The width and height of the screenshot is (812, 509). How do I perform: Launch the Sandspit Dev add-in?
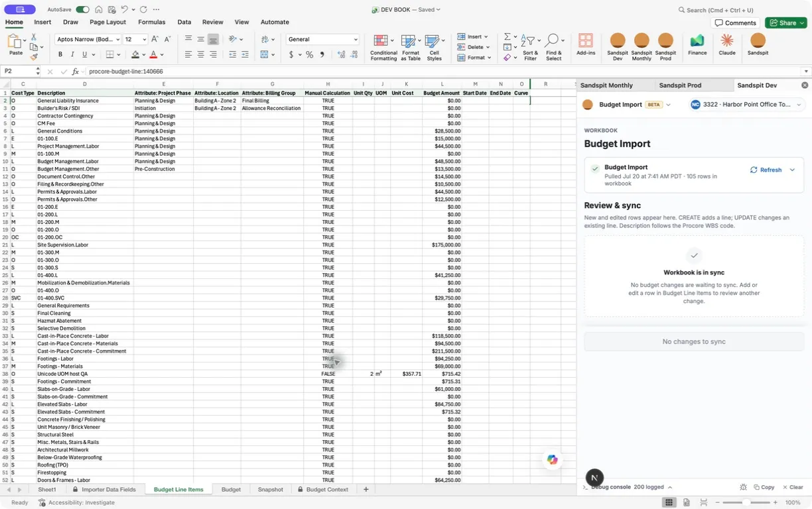pos(618,47)
